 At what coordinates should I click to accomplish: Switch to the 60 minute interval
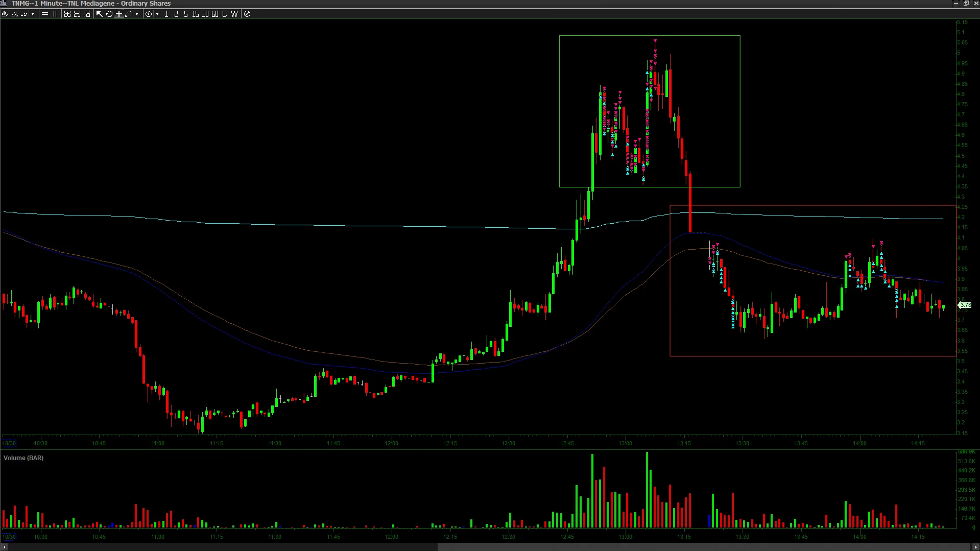coord(215,14)
